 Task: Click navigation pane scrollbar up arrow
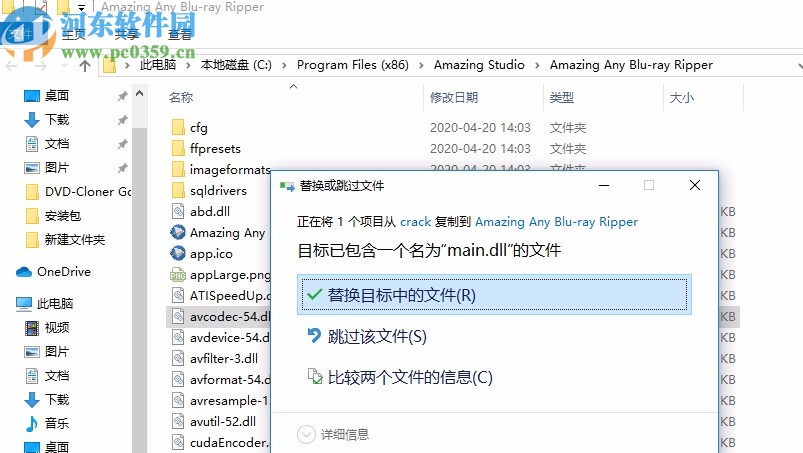click(x=139, y=94)
